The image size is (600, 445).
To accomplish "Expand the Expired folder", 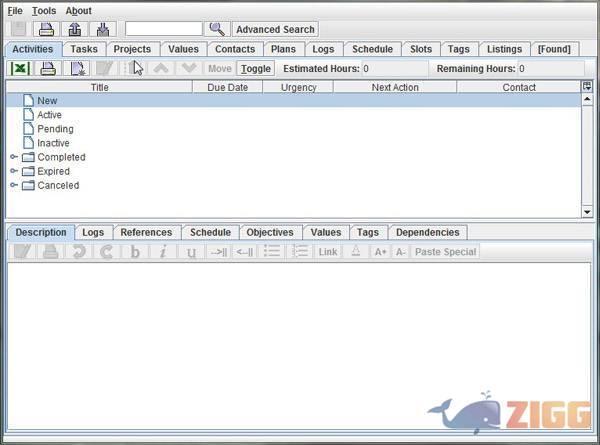I will click(x=14, y=171).
